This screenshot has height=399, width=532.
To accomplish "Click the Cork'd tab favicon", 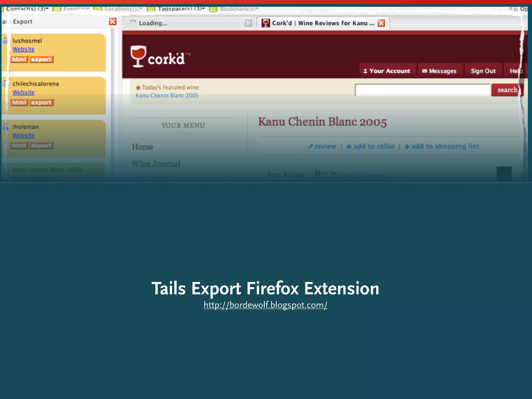I will coord(265,23).
